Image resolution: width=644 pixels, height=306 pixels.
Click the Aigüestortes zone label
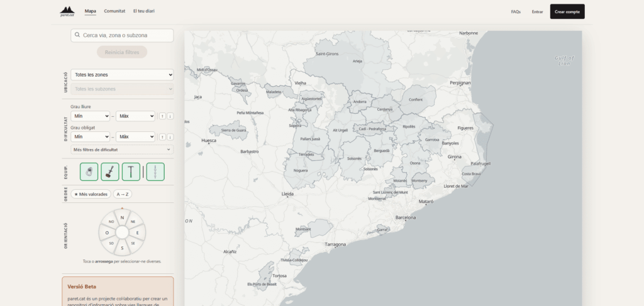311,99
